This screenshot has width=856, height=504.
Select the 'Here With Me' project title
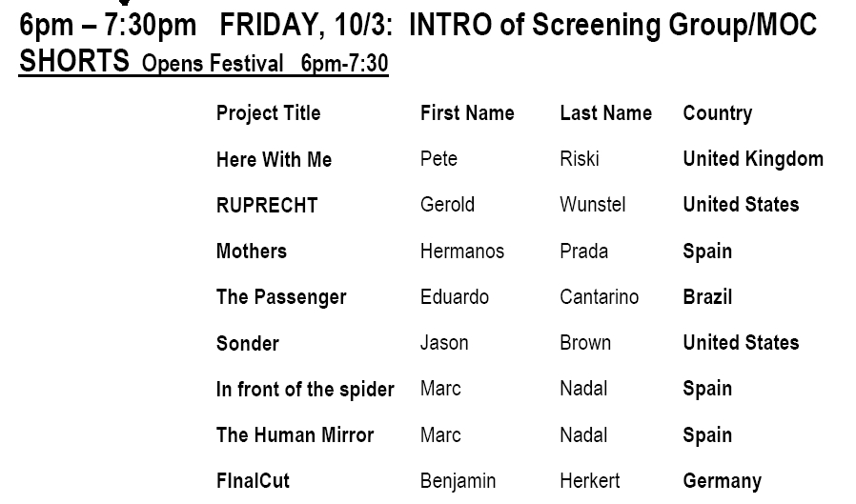[274, 159]
